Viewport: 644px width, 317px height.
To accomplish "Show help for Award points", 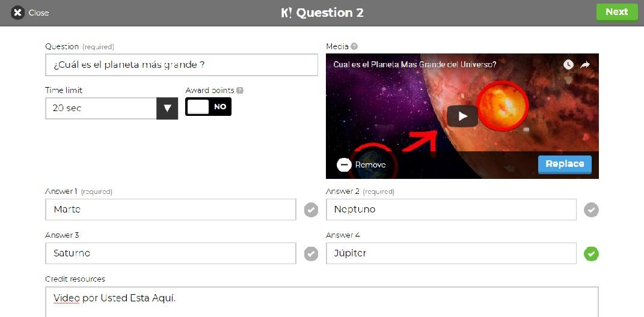I will click(x=240, y=90).
